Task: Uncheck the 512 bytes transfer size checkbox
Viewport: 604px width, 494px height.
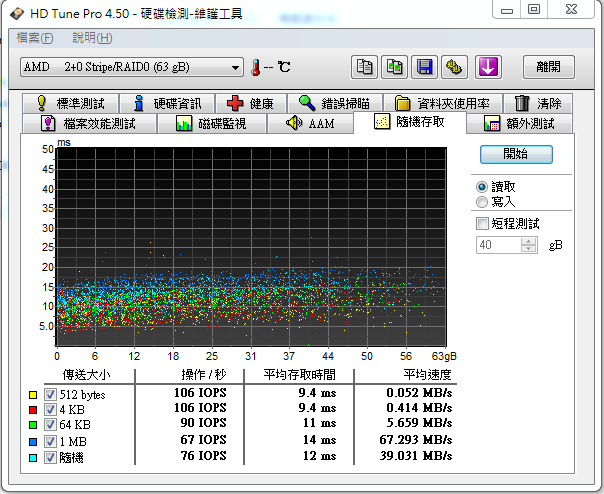Action: coord(50,395)
